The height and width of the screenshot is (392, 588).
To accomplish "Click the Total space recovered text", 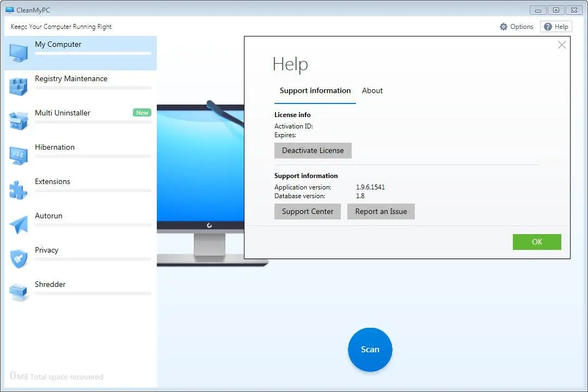I will point(66,377).
